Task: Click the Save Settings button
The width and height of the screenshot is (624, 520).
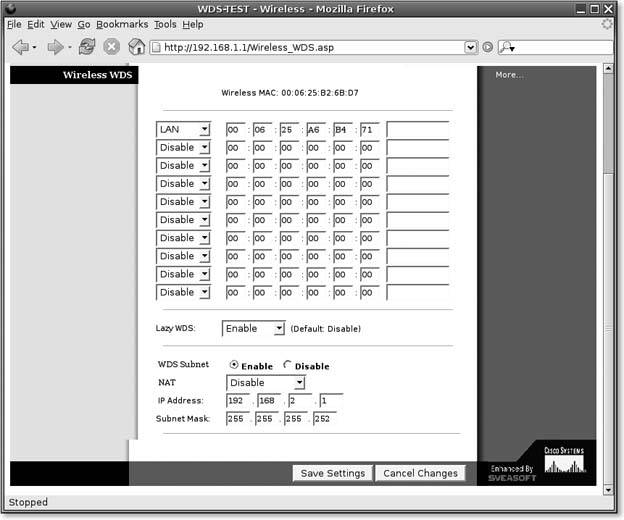Action: (332, 473)
